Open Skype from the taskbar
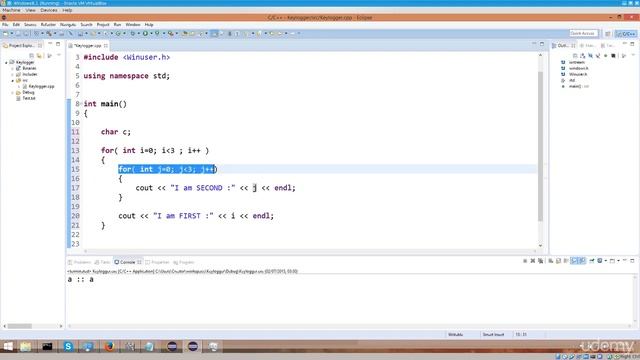The image size is (640, 360). click(68, 347)
